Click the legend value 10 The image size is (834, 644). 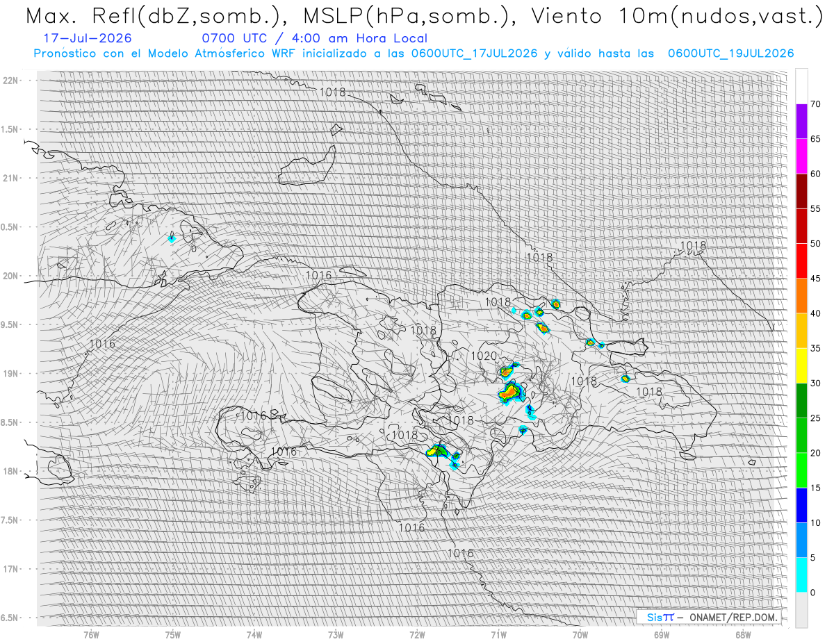[x=815, y=522]
